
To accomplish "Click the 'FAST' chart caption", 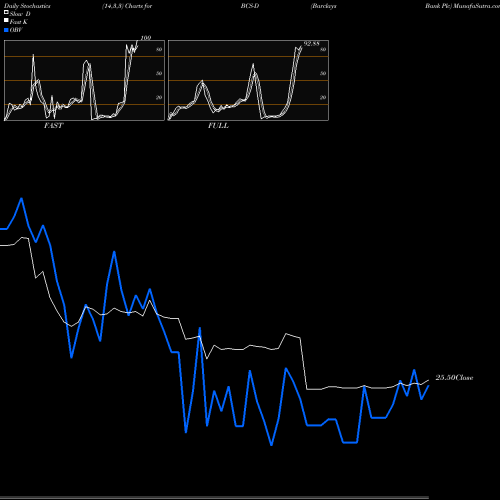I will 54,126.
